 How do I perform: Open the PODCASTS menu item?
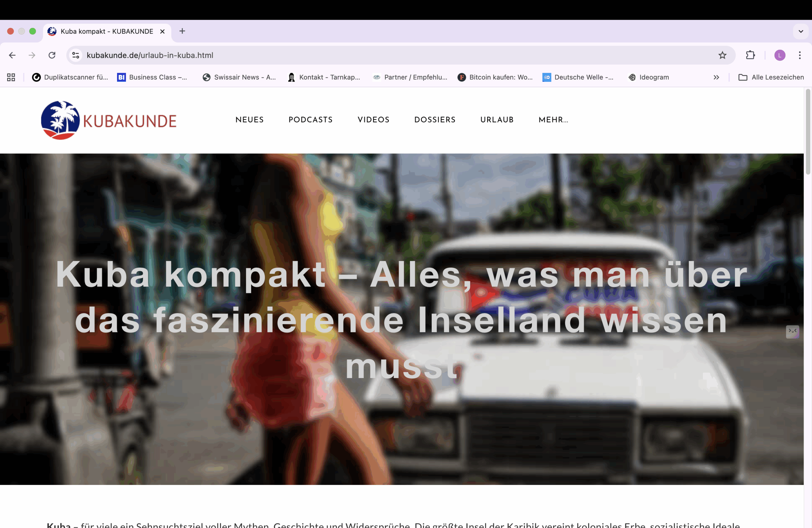tap(311, 120)
